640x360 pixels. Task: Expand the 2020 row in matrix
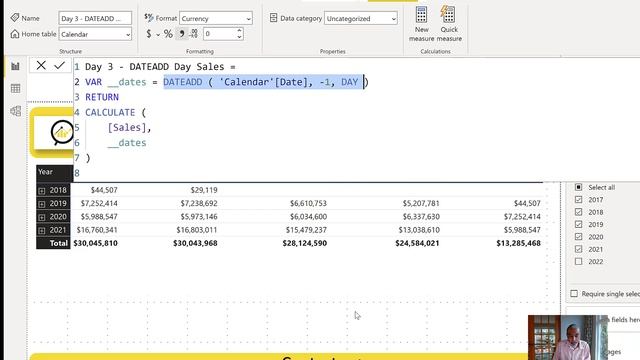pyautogui.click(x=42, y=217)
